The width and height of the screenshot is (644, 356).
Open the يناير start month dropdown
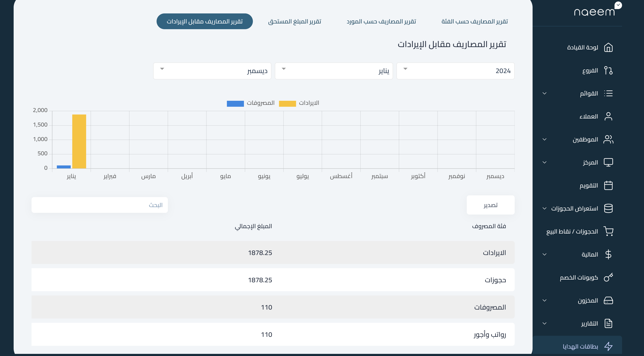coord(334,71)
